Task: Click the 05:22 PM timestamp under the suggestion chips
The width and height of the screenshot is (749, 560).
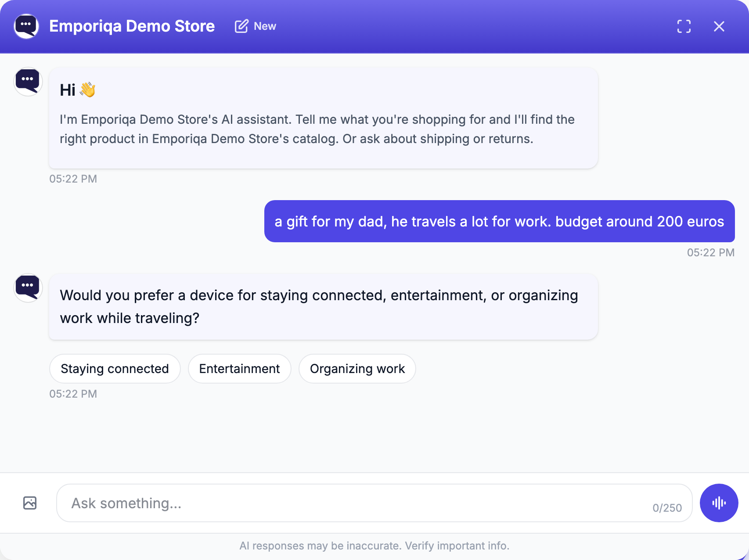Action: click(73, 394)
